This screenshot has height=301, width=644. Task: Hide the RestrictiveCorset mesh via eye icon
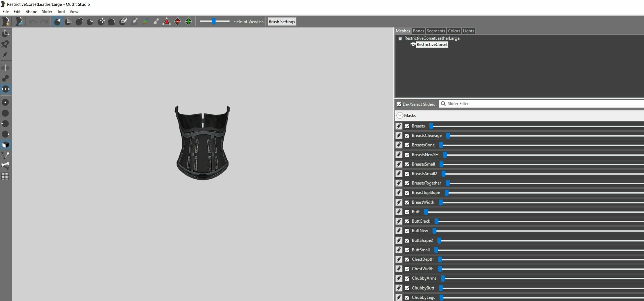point(413,45)
